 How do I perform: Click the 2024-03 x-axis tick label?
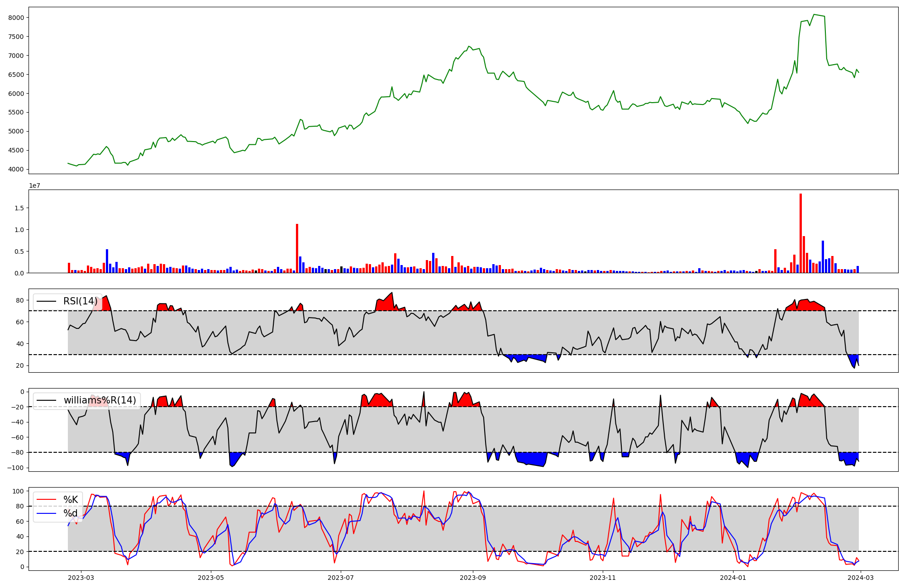point(860,578)
